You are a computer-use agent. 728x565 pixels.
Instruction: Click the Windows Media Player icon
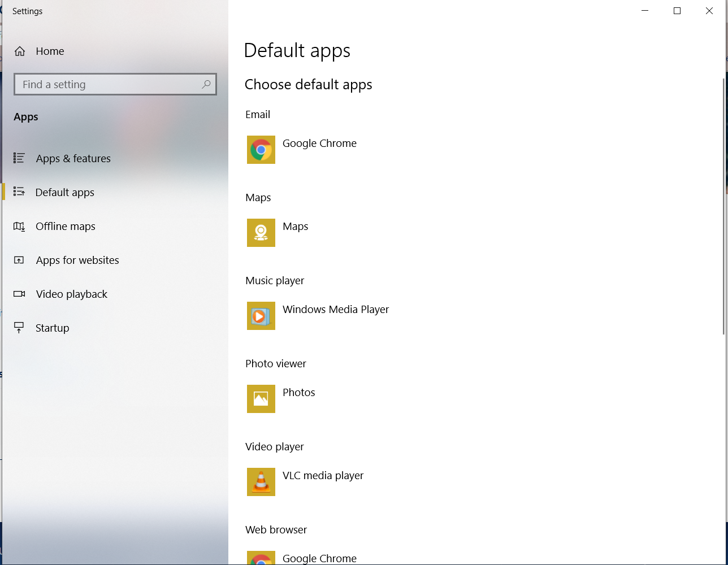coord(261,316)
